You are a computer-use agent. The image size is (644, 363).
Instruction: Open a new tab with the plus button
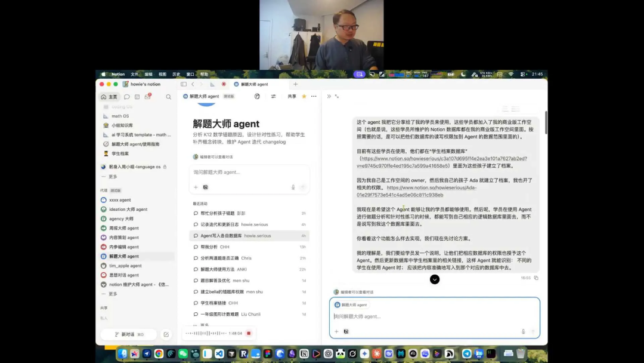295,84
